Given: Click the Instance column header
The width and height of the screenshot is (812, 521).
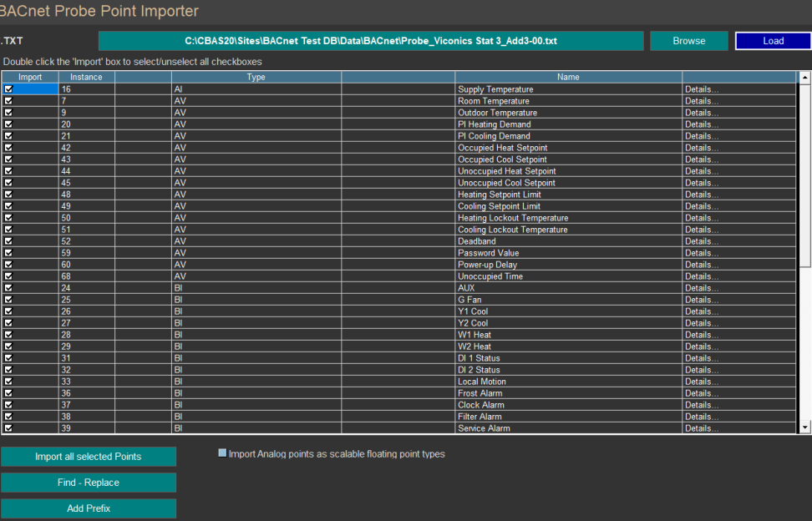Looking at the screenshot, I should click(x=86, y=77).
